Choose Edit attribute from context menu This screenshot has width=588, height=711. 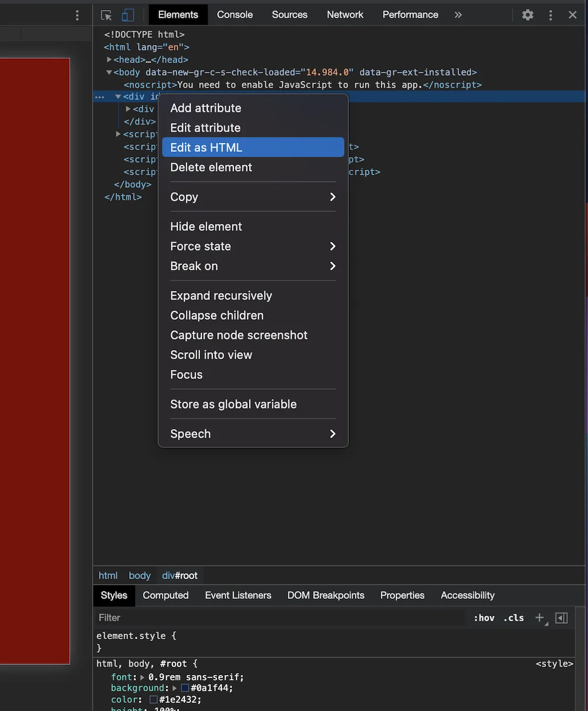click(253, 128)
